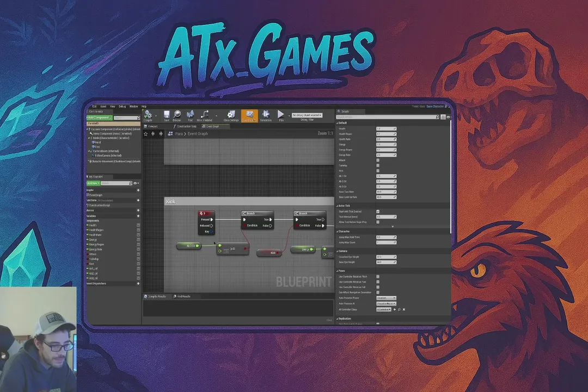Open the debug object filter dropdown
588x392 pixels.
pos(307,115)
